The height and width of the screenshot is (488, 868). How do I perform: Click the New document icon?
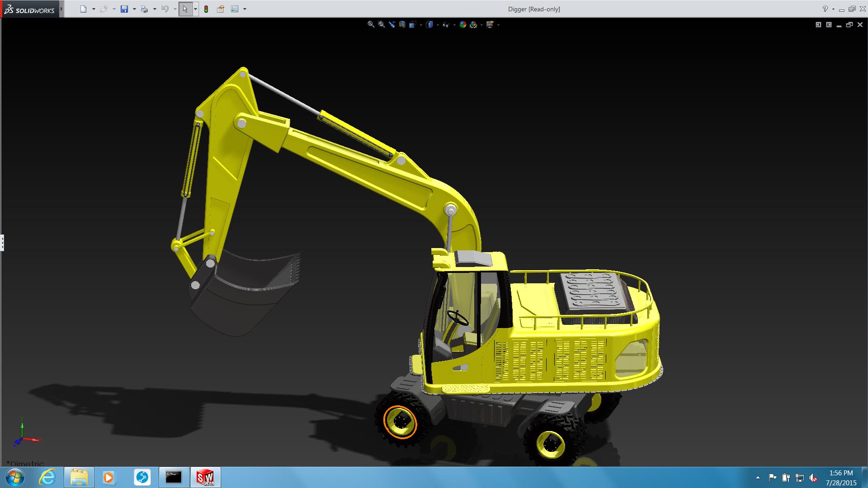83,9
